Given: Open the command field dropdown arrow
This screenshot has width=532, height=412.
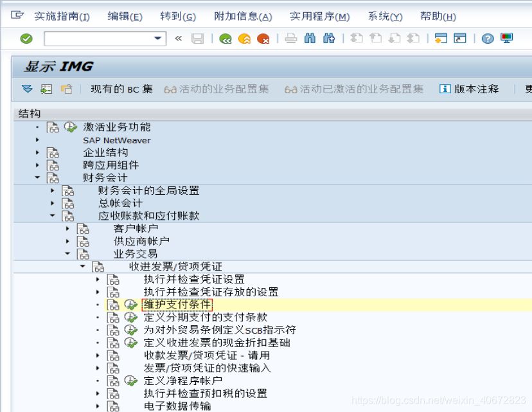Looking at the screenshot, I should point(157,39).
